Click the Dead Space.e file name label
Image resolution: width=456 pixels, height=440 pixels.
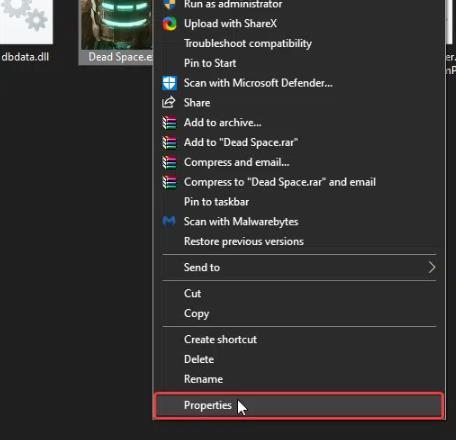120,57
